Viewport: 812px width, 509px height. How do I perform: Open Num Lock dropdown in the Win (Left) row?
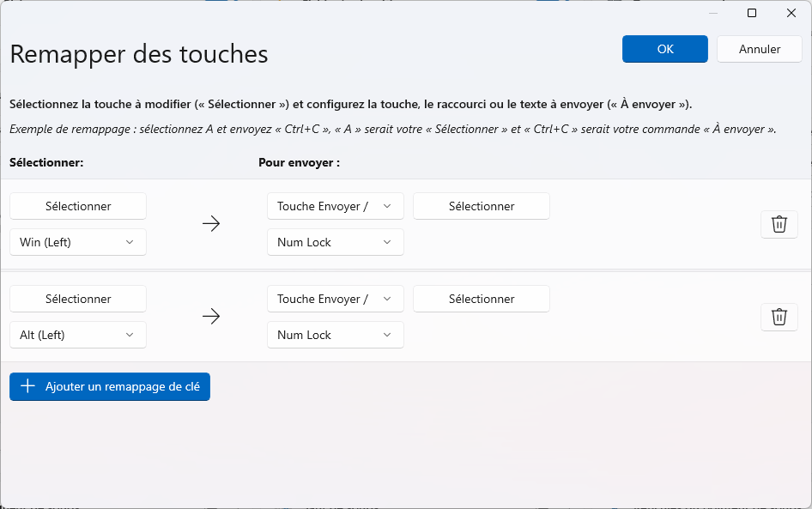(x=335, y=242)
